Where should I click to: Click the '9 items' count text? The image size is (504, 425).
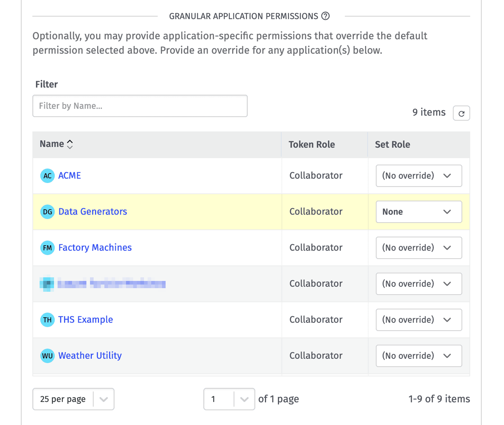429,112
